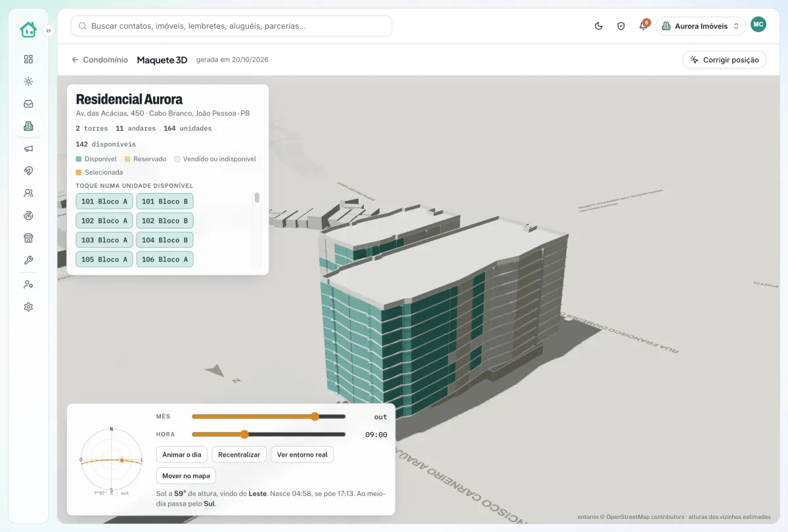Image resolution: width=788 pixels, height=532 pixels.
Task: Click the magnet icon in the sidebar
Action: [x=28, y=171]
